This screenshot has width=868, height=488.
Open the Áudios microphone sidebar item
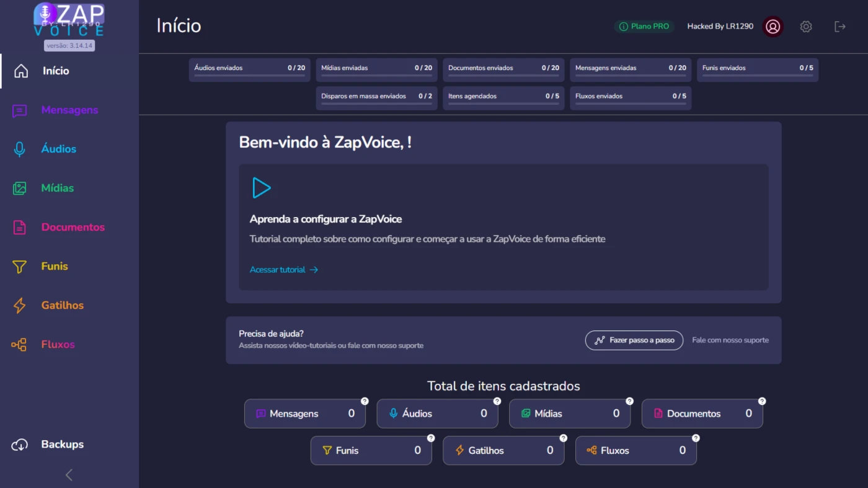point(58,149)
